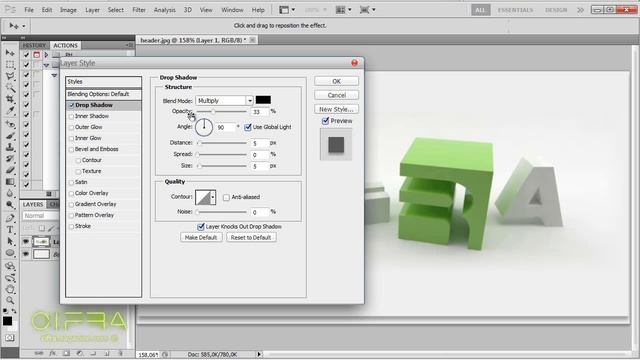Toggle Layer Knocks Out Drop Shadow
The height and width of the screenshot is (360, 640).
pyautogui.click(x=200, y=227)
